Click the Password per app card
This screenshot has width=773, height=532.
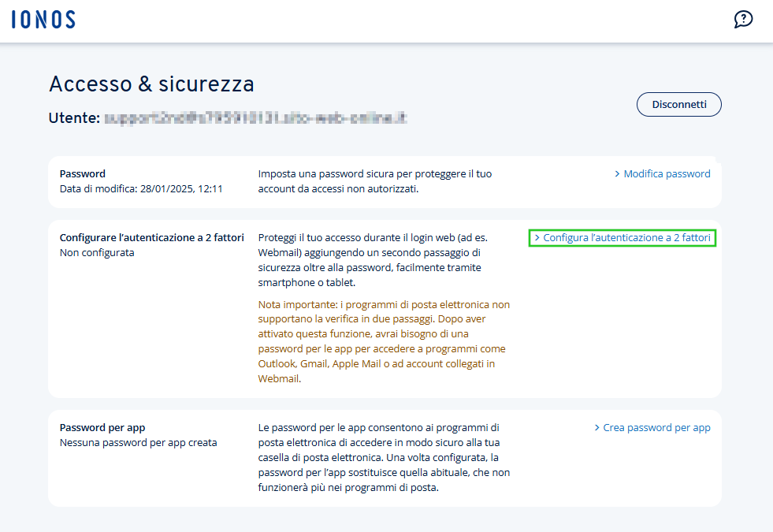click(x=386, y=458)
